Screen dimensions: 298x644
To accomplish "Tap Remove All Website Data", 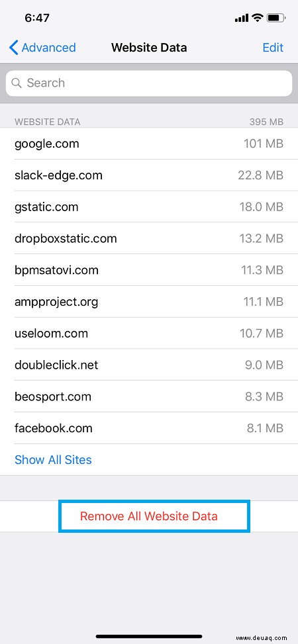I will click(149, 516).
